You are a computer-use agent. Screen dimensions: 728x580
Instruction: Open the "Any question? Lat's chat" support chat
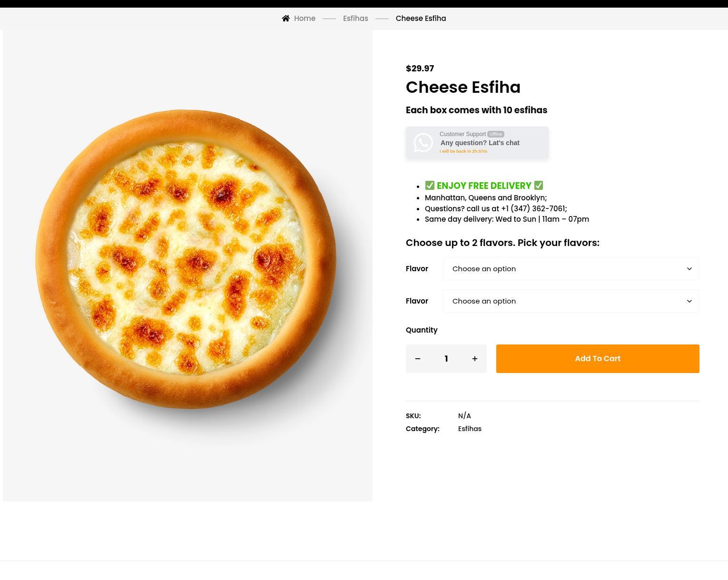(x=480, y=143)
